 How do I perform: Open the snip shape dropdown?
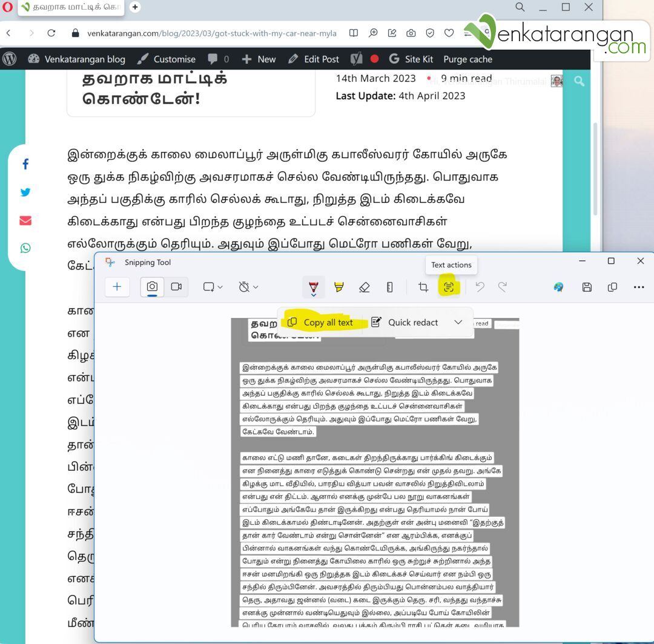point(212,287)
